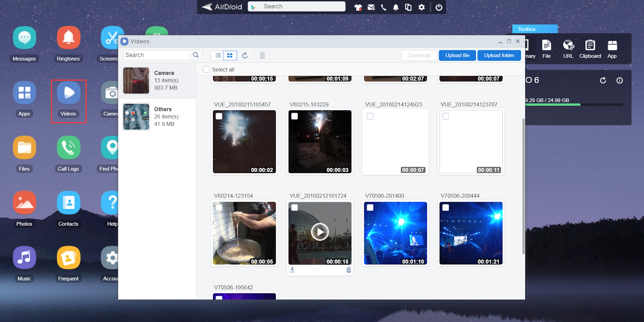
Task: Switch to the Toolbox tab
Action: tap(535, 29)
